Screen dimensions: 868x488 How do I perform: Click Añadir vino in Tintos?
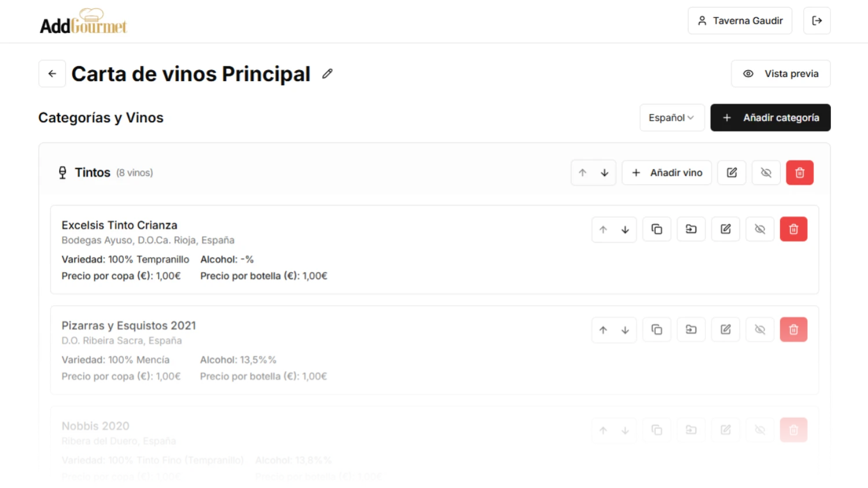[667, 173]
